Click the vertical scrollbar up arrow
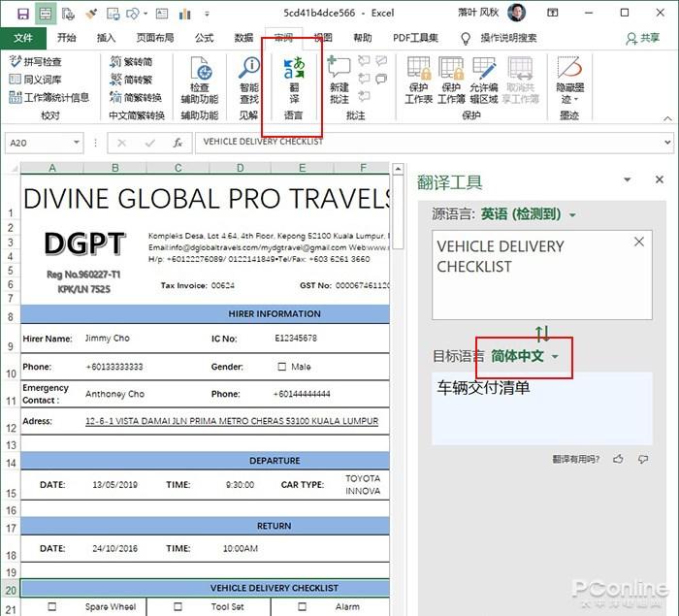679x616 pixels. tap(398, 169)
